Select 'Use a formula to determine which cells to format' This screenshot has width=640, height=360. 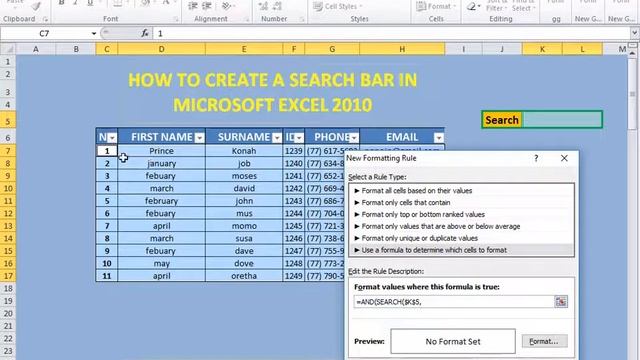click(x=461, y=250)
